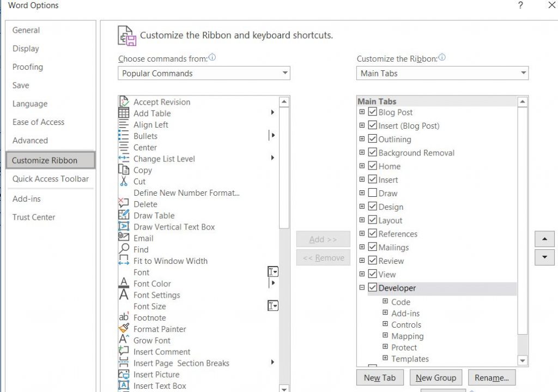The image size is (558, 392).
Task: Toggle the Developer tab checkbox
Action: [x=372, y=288]
